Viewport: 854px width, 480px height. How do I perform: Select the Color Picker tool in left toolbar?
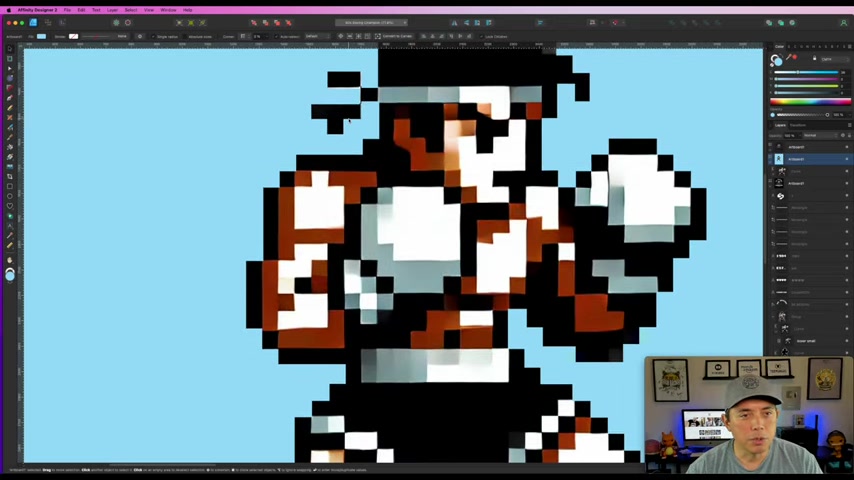pyautogui.click(x=10, y=235)
